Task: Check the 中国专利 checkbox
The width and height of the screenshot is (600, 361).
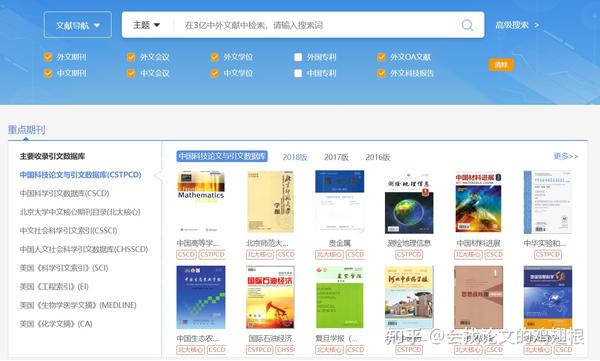Action: (x=298, y=73)
